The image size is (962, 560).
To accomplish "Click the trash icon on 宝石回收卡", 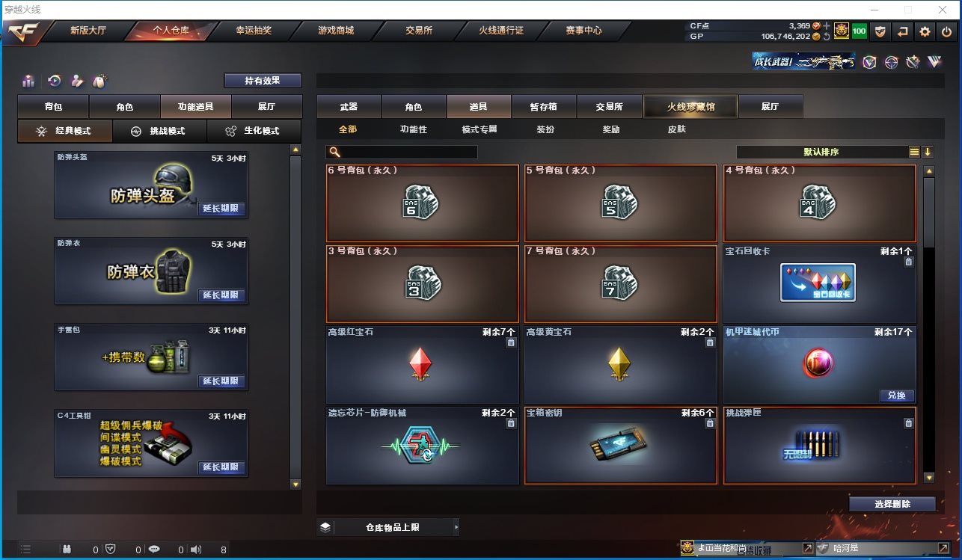I will click(908, 262).
